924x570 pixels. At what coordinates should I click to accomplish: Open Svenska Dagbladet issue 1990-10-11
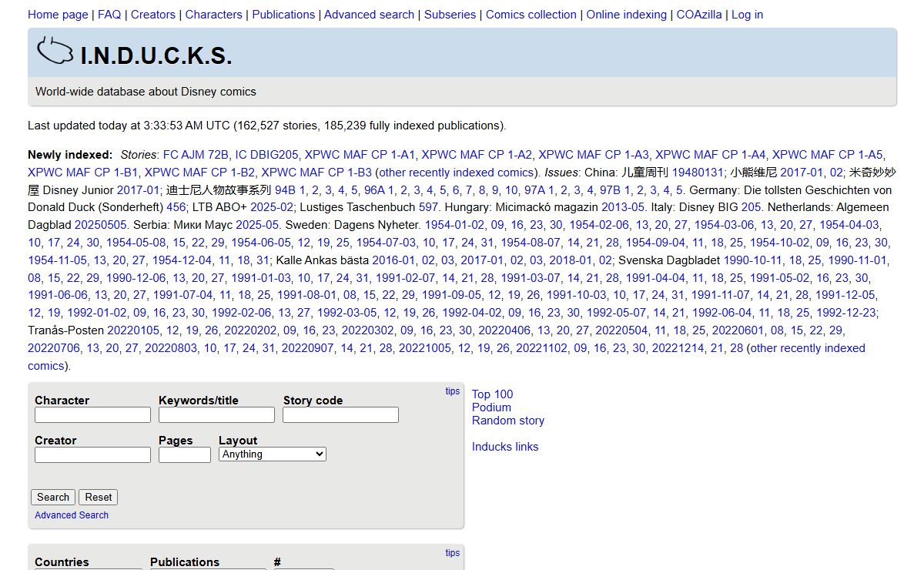(x=752, y=260)
